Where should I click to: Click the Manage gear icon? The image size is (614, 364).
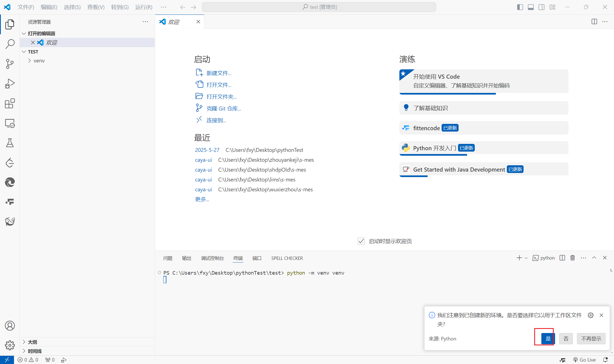coord(10,345)
